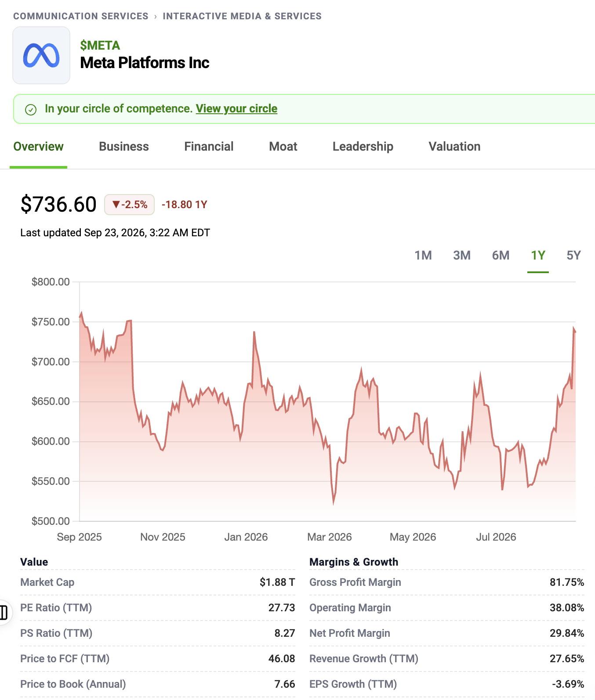The width and height of the screenshot is (595, 700).
Task: Open the View your circle link
Action: tap(236, 108)
